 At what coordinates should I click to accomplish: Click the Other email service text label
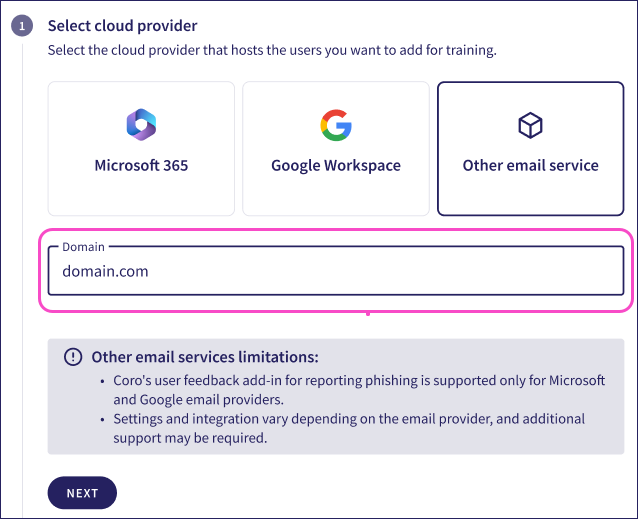pyautogui.click(x=530, y=165)
